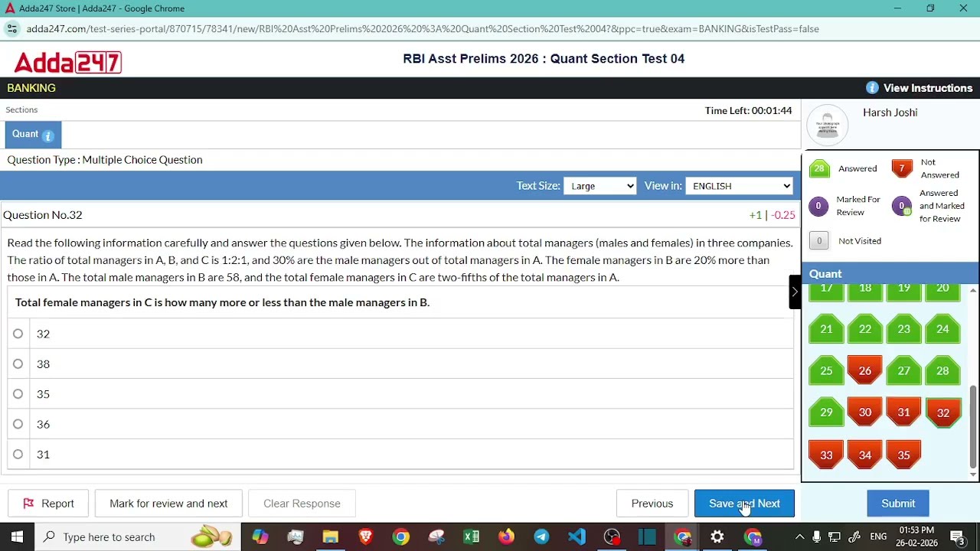Open Firefox from the taskbar

(506, 537)
